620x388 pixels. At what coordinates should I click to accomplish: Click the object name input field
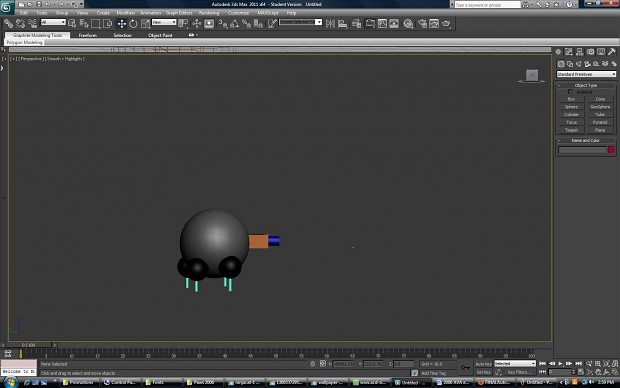582,150
